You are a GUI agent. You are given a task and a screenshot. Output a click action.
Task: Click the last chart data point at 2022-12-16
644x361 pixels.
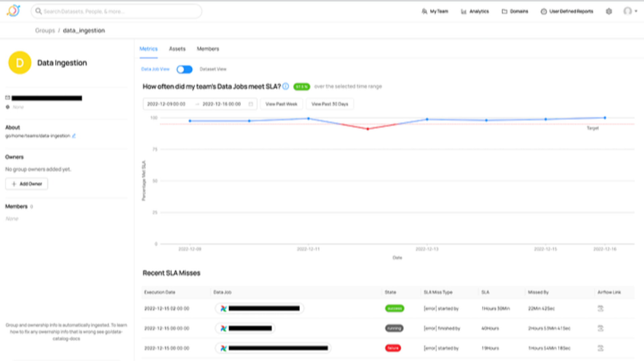(605, 118)
